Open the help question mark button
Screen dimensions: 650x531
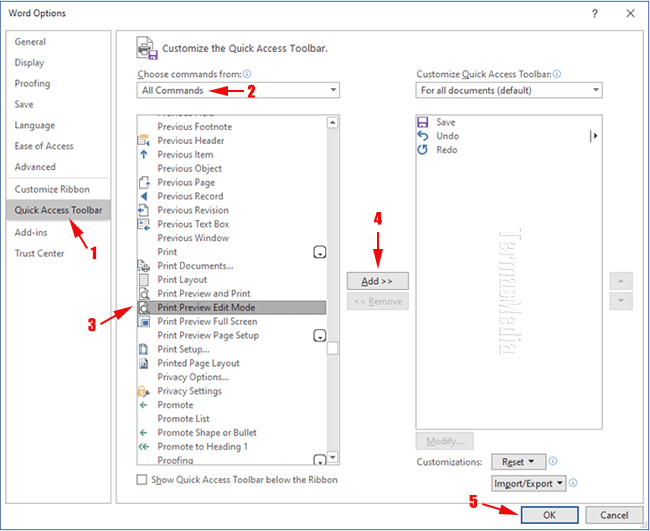(x=594, y=14)
